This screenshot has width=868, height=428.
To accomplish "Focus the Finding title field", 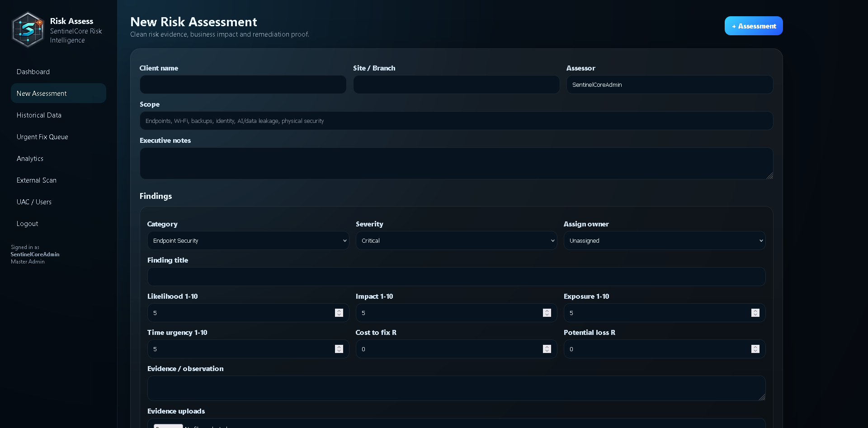I will tap(456, 277).
